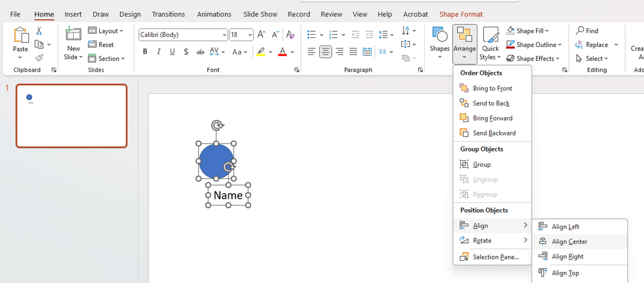Choose Send to Back menu item

[492, 103]
